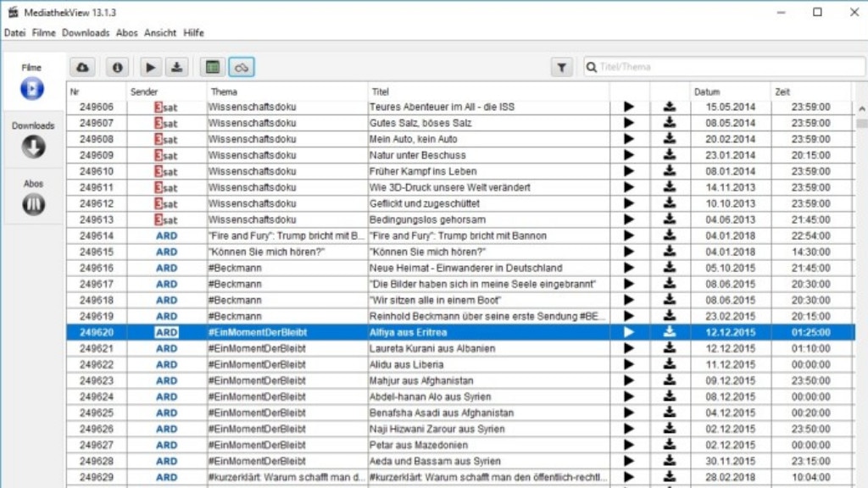Play row 249629 #kurzerklärt film
The height and width of the screenshot is (488, 868).
[629, 477]
